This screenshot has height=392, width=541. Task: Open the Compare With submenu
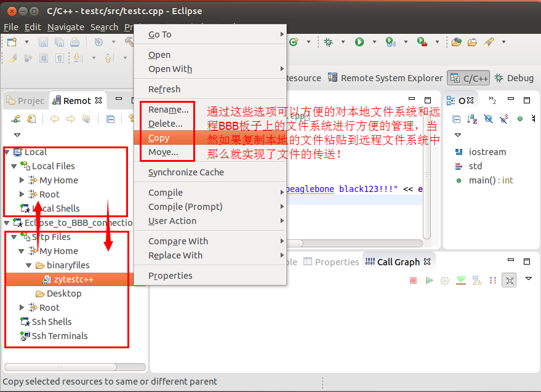coord(210,241)
